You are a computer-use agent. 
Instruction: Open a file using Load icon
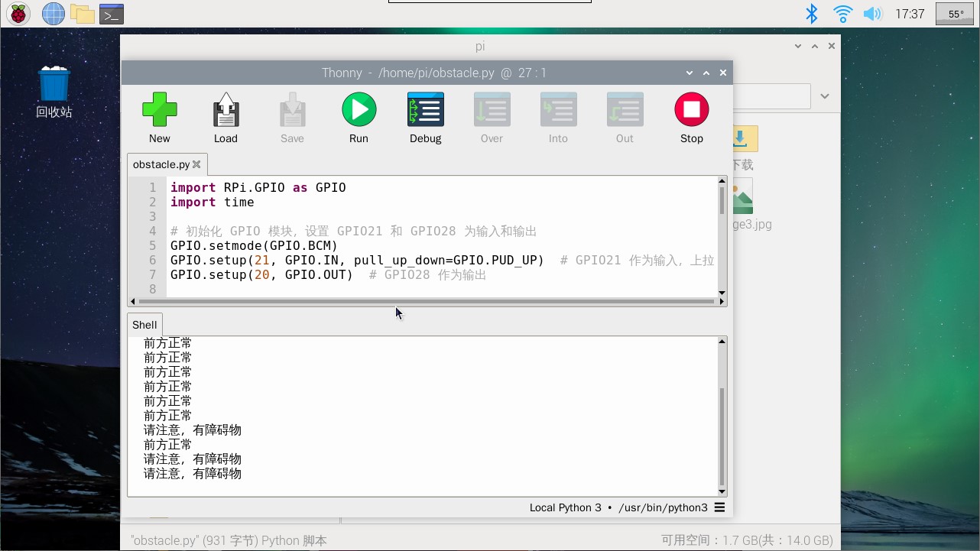click(x=226, y=117)
